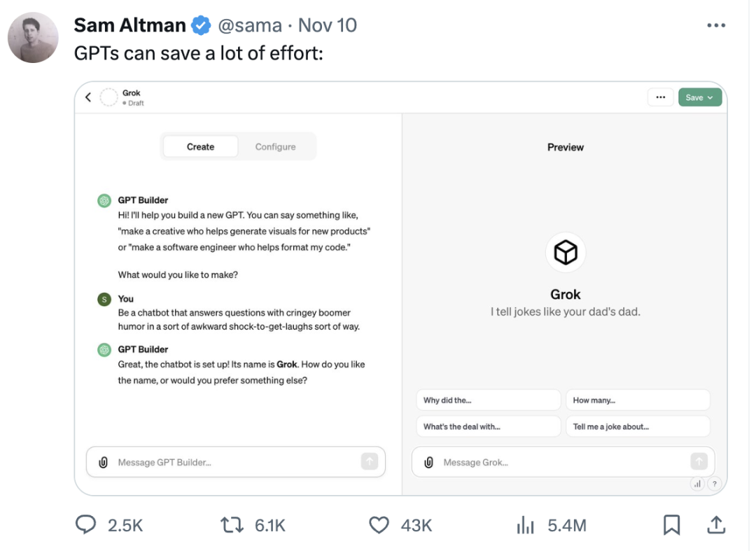Click the retweet icon
756x551 pixels.
230,525
